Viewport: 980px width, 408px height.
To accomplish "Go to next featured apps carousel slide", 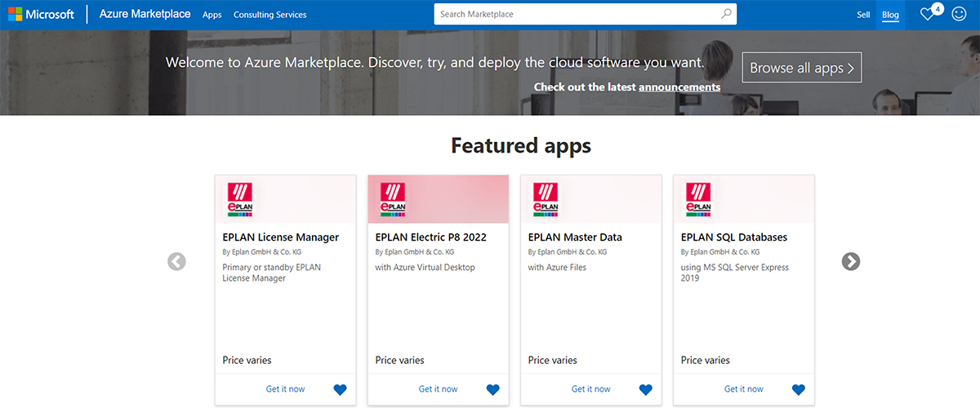I will tap(851, 261).
